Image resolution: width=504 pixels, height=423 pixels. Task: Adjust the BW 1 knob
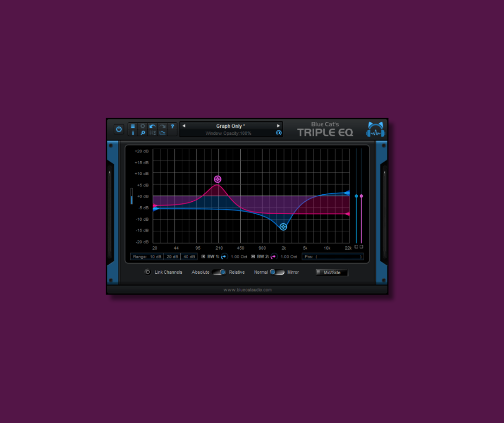224,257
